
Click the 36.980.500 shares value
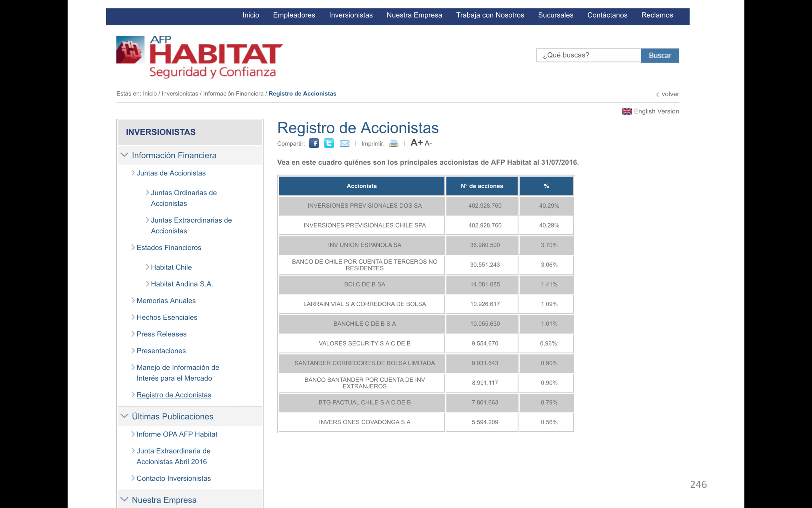pyautogui.click(x=485, y=245)
